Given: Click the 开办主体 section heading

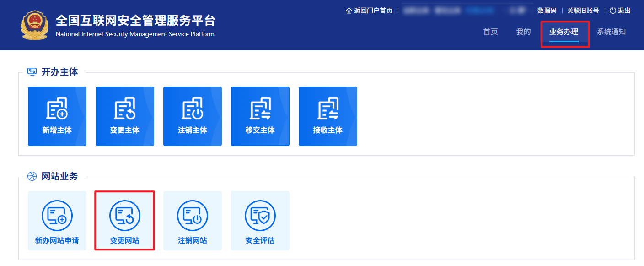Looking at the screenshot, I should click(x=60, y=72).
